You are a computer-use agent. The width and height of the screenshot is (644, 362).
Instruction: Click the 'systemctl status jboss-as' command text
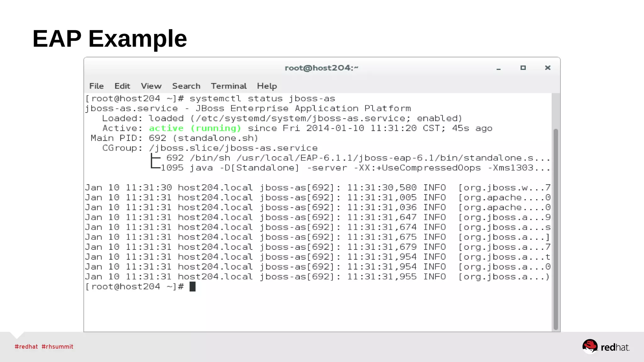click(262, 99)
